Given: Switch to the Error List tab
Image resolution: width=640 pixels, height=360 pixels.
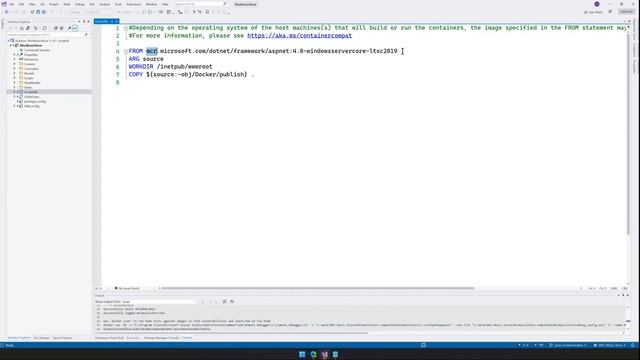Looking at the screenshot, I should (133, 338).
